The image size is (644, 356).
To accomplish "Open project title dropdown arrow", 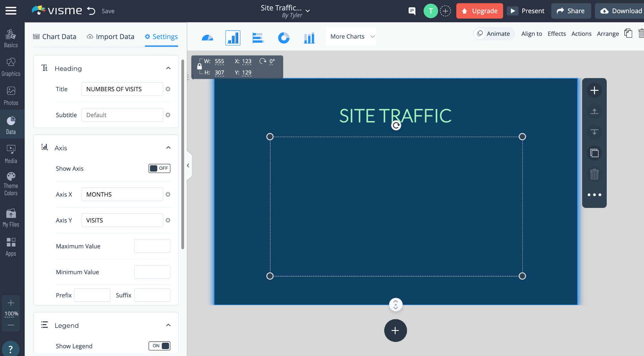I will [x=308, y=11].
